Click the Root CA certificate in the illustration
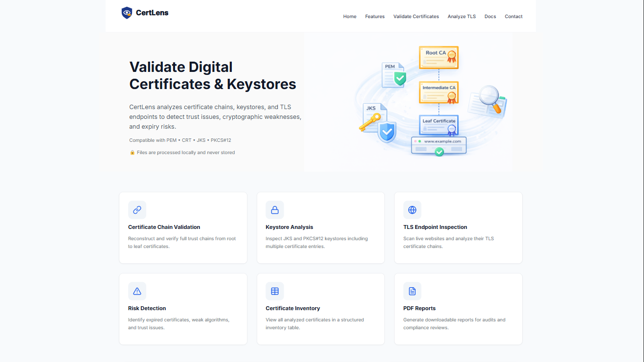This screenshot has width=644, height=362. [x=439, y=57]
